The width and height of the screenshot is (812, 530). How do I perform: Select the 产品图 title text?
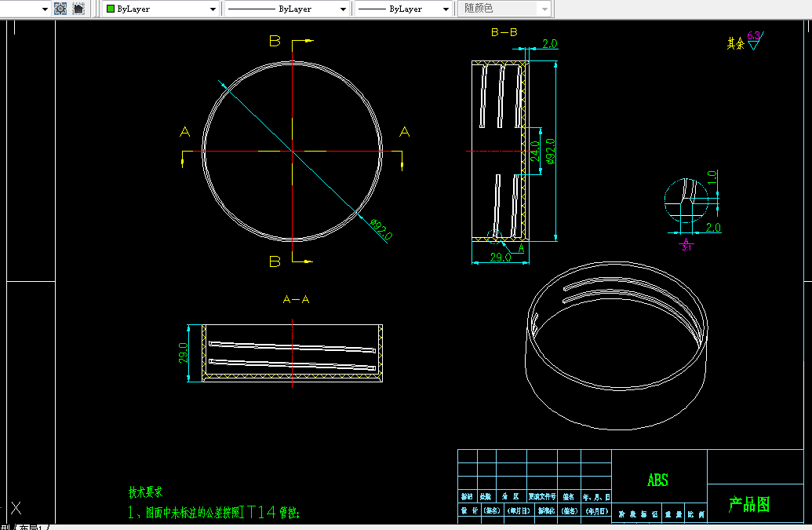(749, 504)
